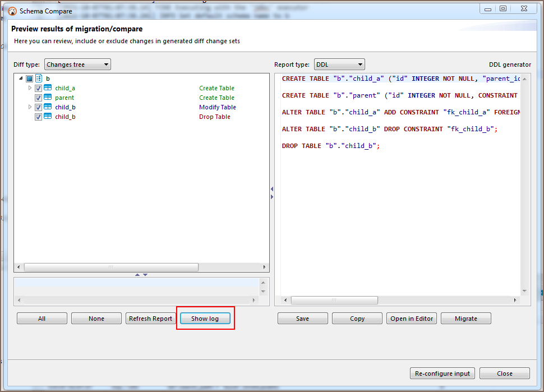Open the Diff type dropdown
The width and height of the screenshot is (544, 392).
coord(77,64)
